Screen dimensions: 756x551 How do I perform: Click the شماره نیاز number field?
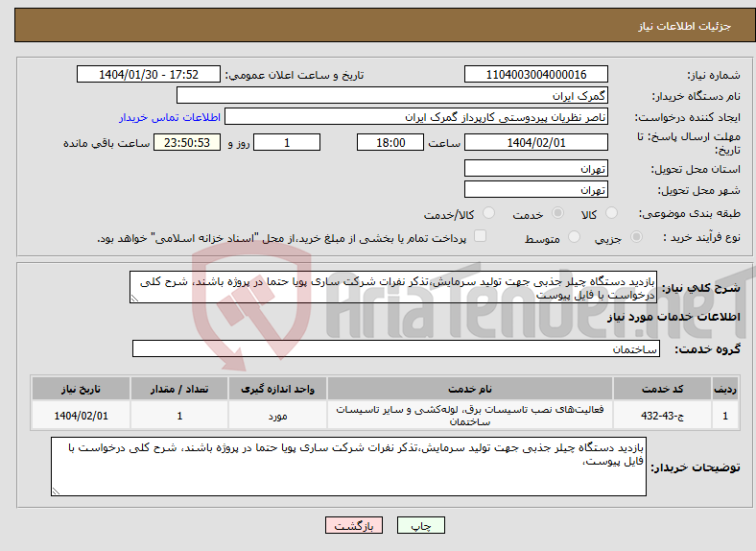[535, 74]
